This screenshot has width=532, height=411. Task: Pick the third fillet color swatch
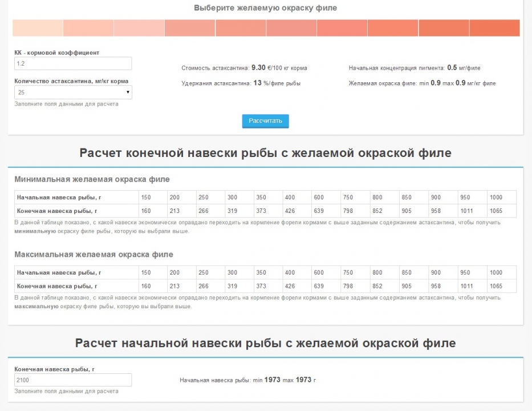139,28
